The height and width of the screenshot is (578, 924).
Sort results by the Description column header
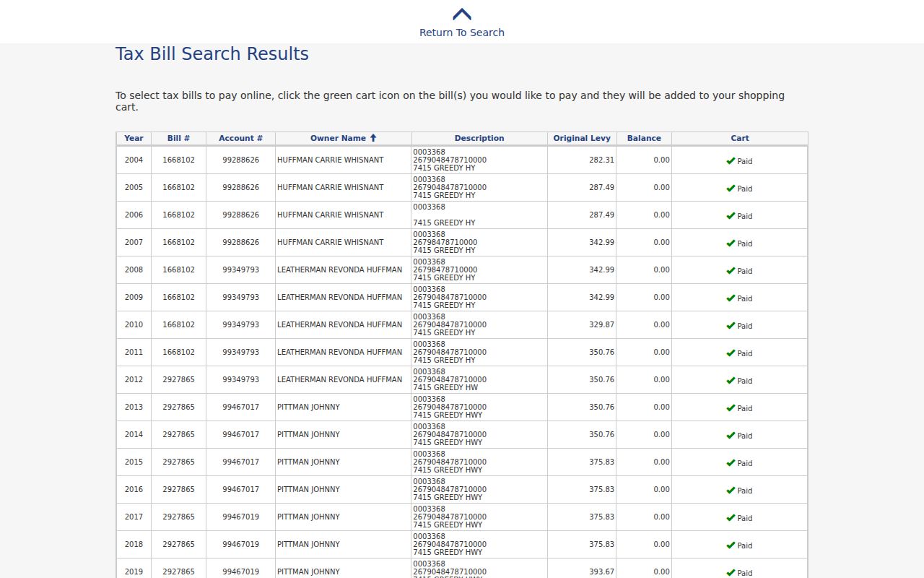tap(479, 138)
